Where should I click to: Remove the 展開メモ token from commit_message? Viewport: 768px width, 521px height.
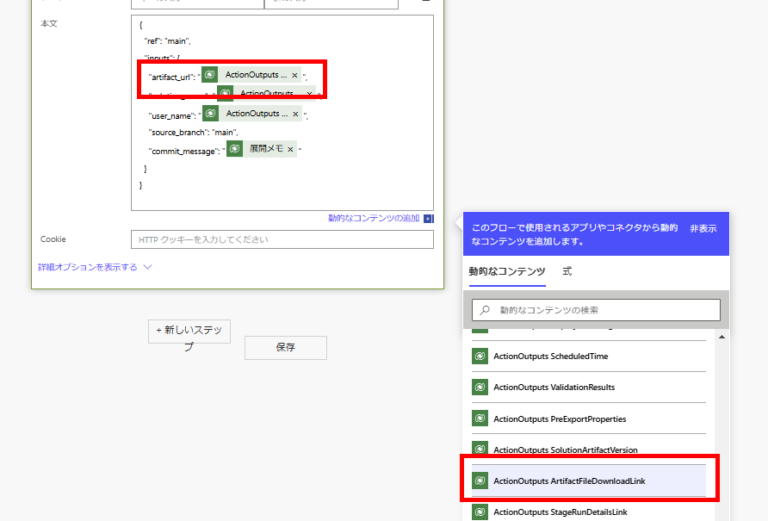290,149
